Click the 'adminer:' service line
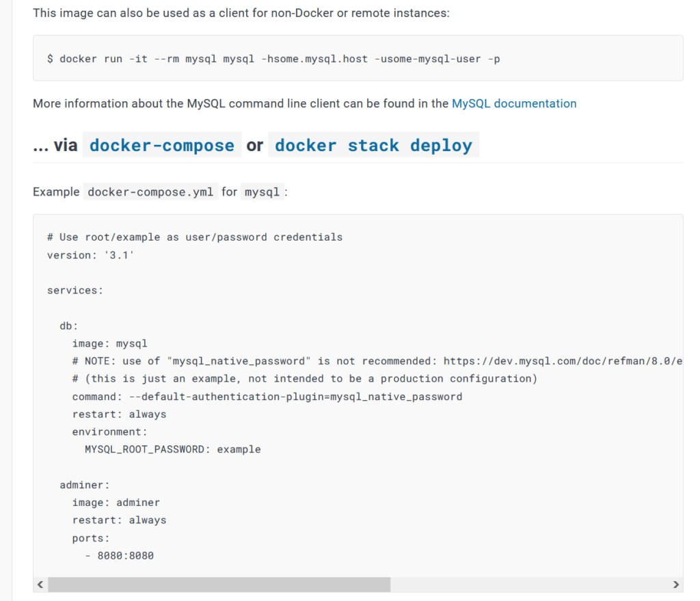Screen dimensions: 700x601 click(84, 485)
